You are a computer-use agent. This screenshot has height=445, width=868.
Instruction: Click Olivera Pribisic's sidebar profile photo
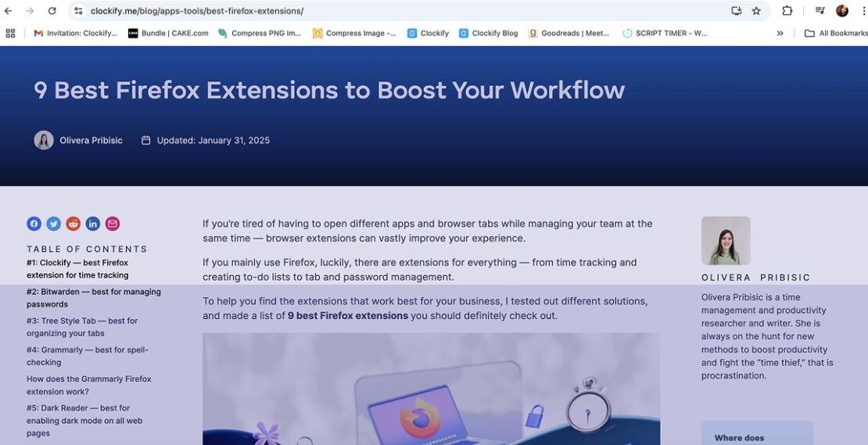726,241
